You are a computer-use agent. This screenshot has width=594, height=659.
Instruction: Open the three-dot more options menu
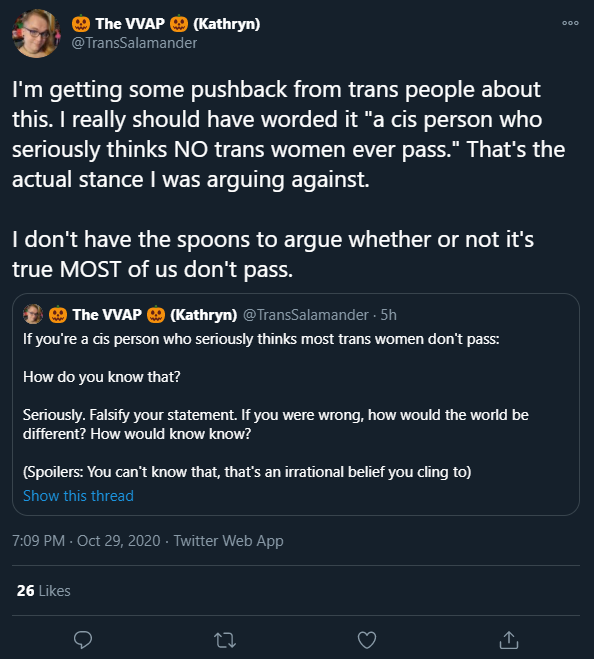click(x=570, y=23)
